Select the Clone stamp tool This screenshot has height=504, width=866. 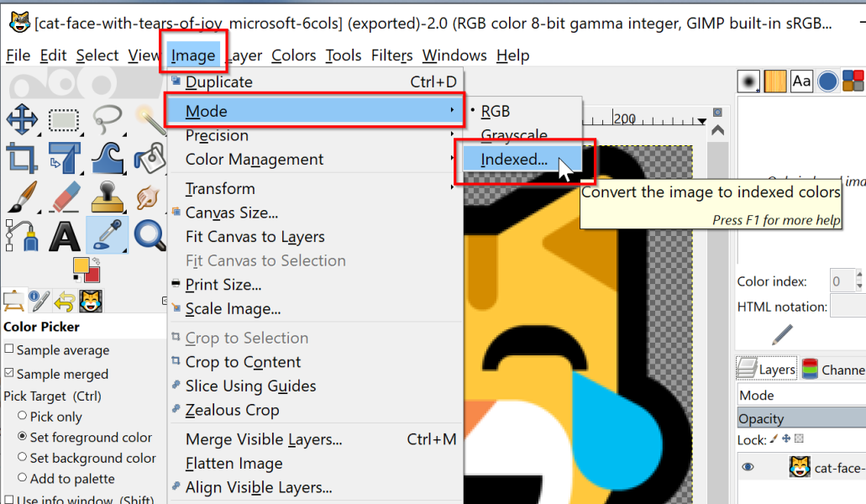(x=108, y=197)
